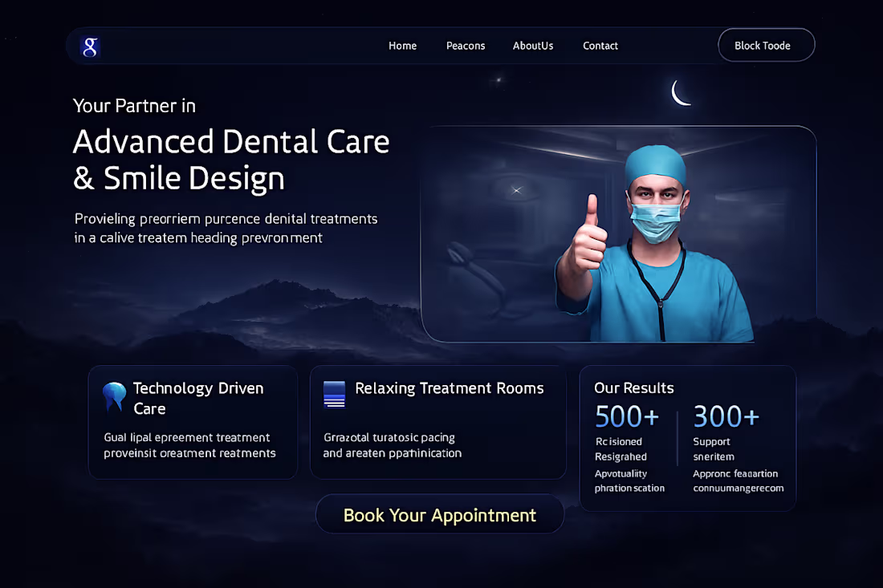
Task: Open the Home navigation item
Action: coord(402,46)
